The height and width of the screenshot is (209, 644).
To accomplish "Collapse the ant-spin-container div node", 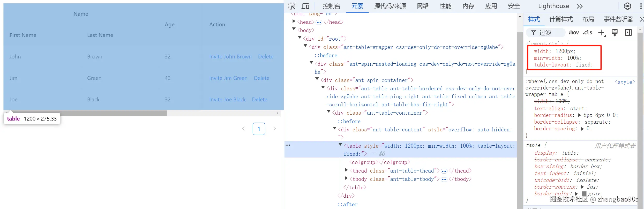I will pos(317,79).
